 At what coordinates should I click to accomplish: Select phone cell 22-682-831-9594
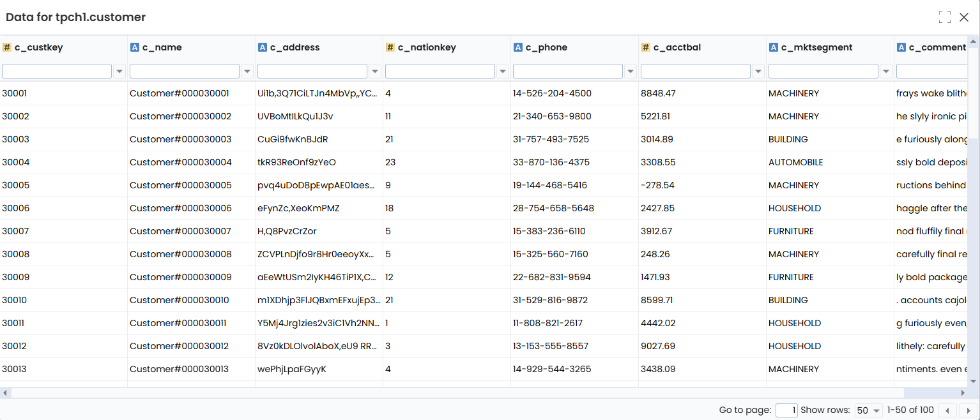coord(575,277)
